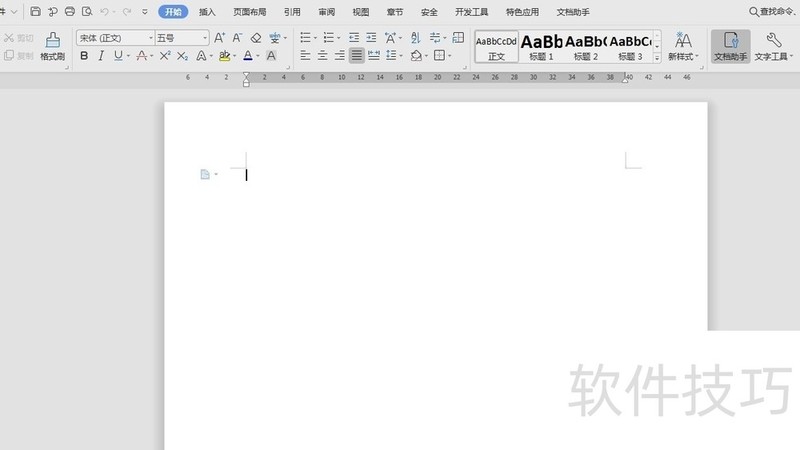Expand the highlight color dropdown arrow
800x450 pixels.
tap(234, 56)
